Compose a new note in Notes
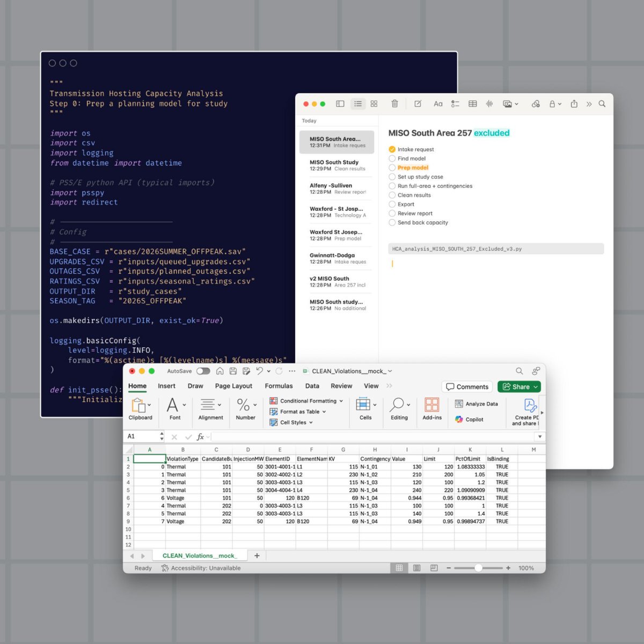This screenshot has width=644, height=644. point(418,104)
